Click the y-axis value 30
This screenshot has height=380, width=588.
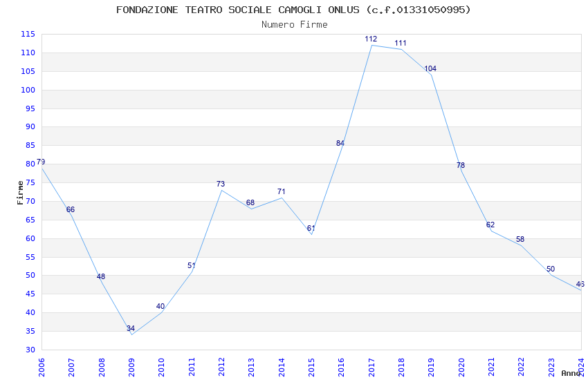click(30, 350)
